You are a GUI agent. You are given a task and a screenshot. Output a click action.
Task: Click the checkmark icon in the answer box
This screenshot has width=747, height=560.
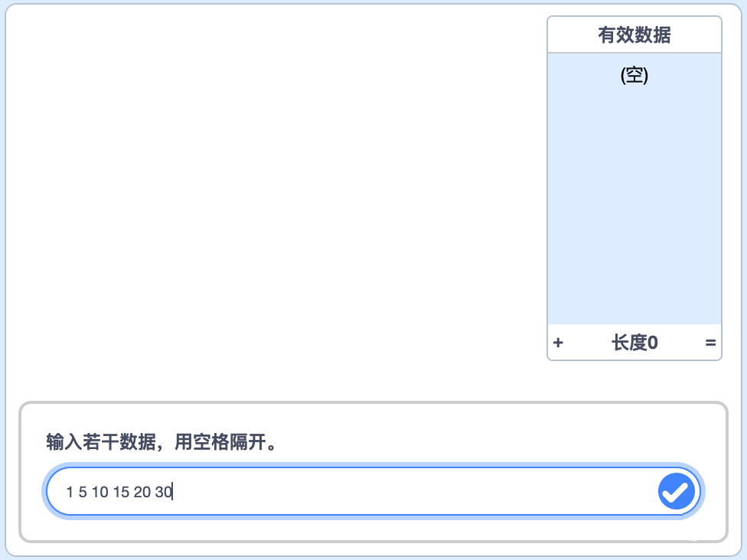tap(676, 491)
